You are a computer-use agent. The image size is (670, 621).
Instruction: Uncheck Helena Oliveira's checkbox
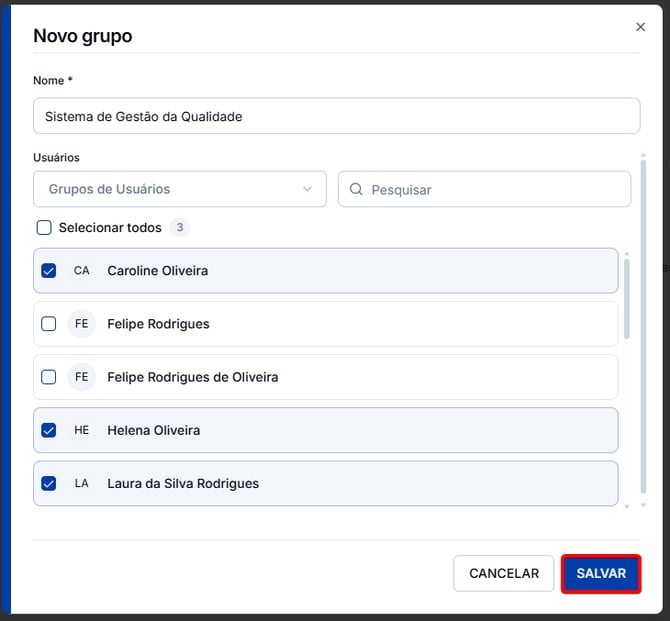(48, 430)
